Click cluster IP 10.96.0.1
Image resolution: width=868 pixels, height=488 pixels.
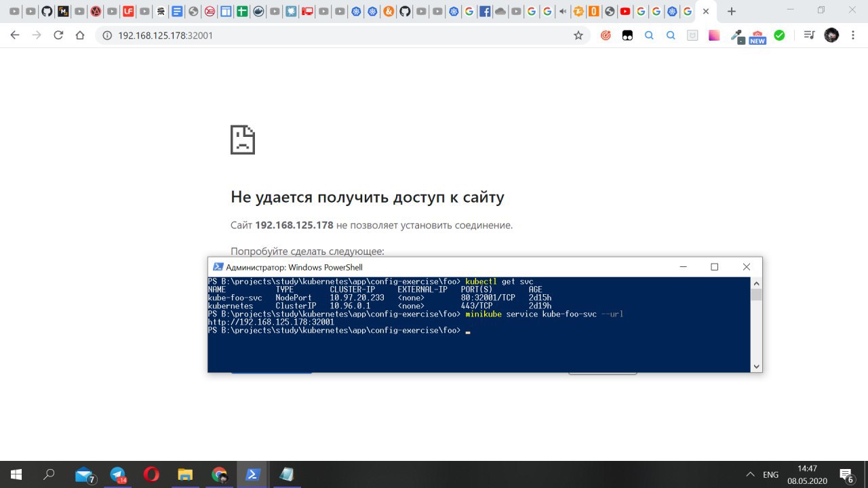(x=350, y=306)
